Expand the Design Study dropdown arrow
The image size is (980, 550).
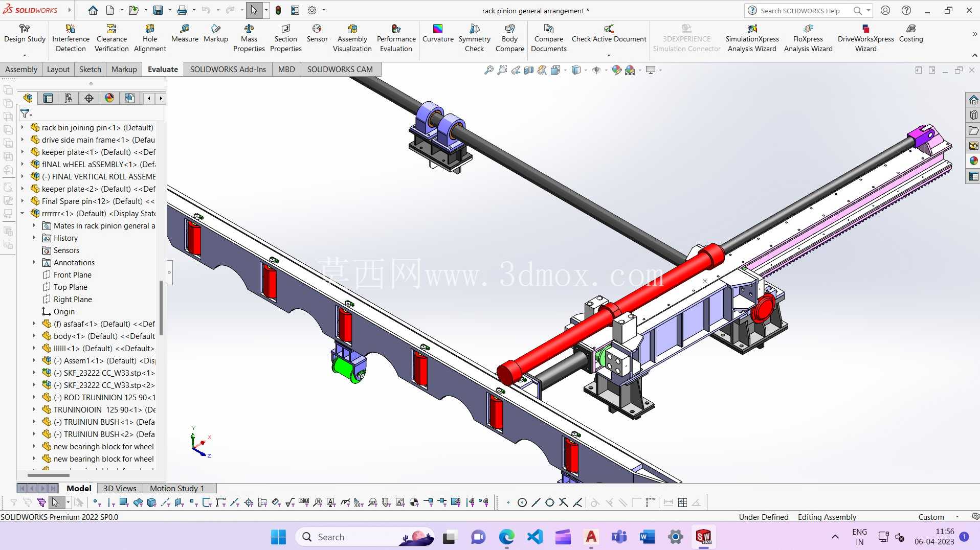(25, 55)
